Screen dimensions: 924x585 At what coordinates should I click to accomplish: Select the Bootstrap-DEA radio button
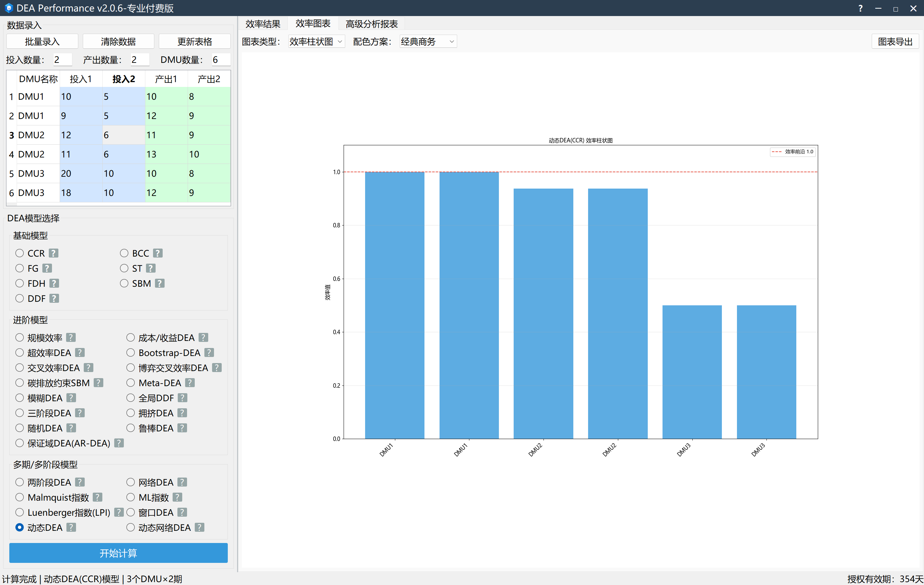(131, 352)
